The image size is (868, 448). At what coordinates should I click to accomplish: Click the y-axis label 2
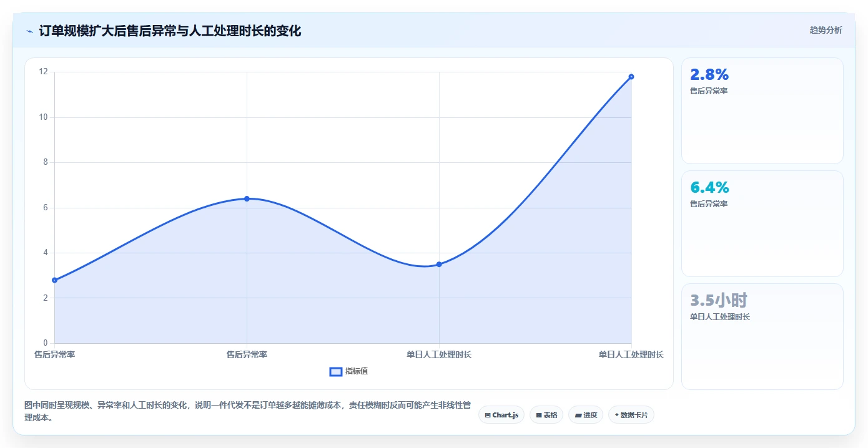46,298
